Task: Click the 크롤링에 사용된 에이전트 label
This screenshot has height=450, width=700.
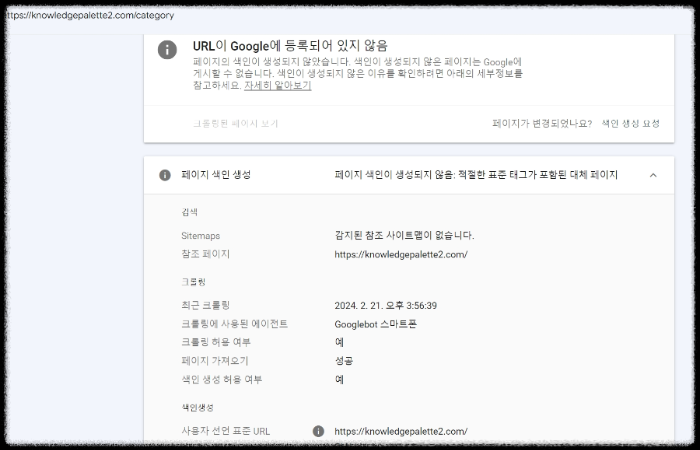Action: pyautogui.click(x=234, y=324)
